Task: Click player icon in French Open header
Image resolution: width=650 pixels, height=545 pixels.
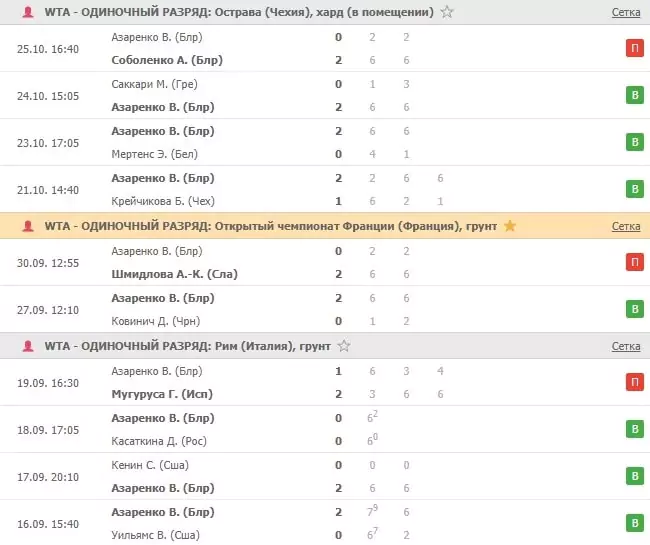Action: (x=28, y=226)
